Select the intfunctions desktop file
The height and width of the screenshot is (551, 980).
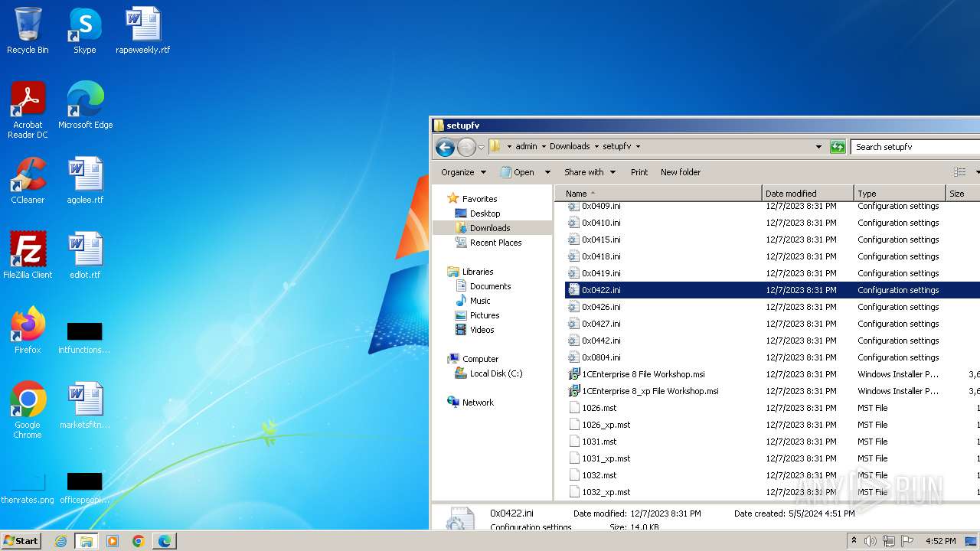pos(84,337)
